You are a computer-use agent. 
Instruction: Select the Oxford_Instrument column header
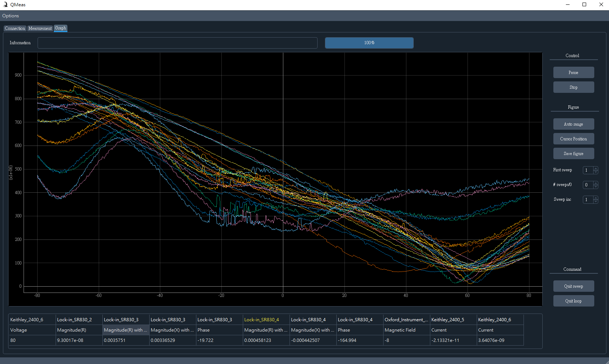(x=406, y=320)
